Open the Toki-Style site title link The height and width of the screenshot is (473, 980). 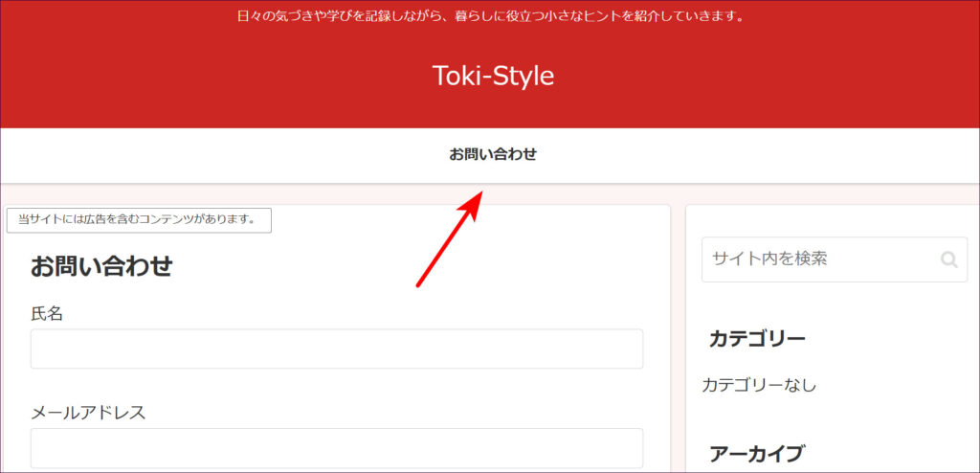[x=493, y=76]
